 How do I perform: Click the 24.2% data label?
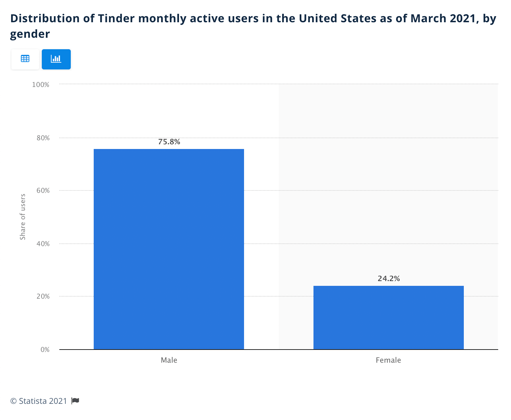click(x=389, y=278)
